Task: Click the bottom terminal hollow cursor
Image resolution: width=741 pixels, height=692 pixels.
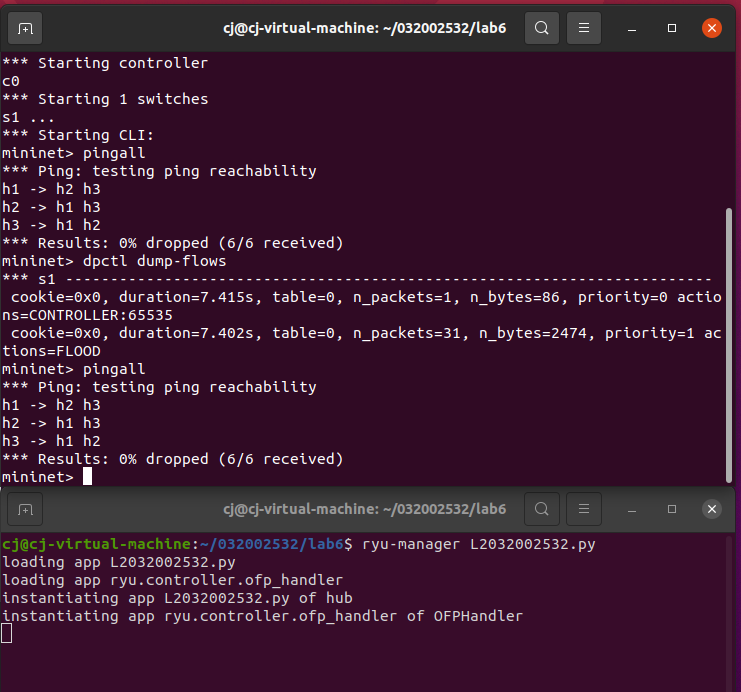Action: 7,633
